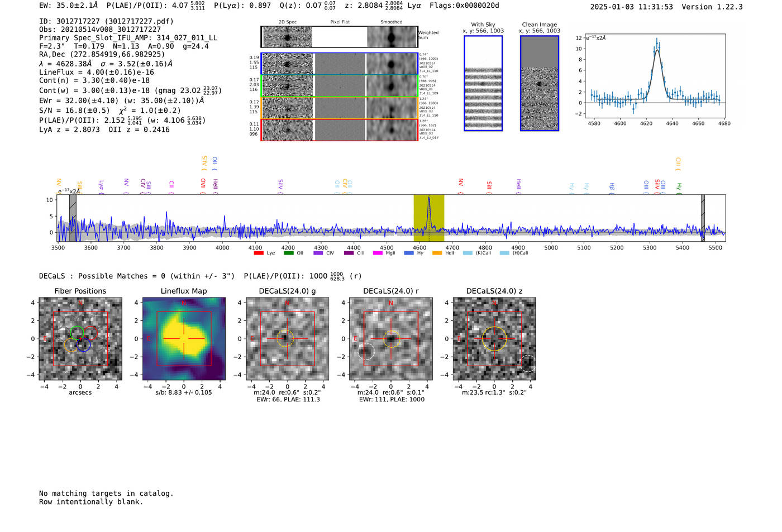This screenshot has width=782, height=532.
Task: Click the Clean Image cutout
Action: click(x=540, y=83)
